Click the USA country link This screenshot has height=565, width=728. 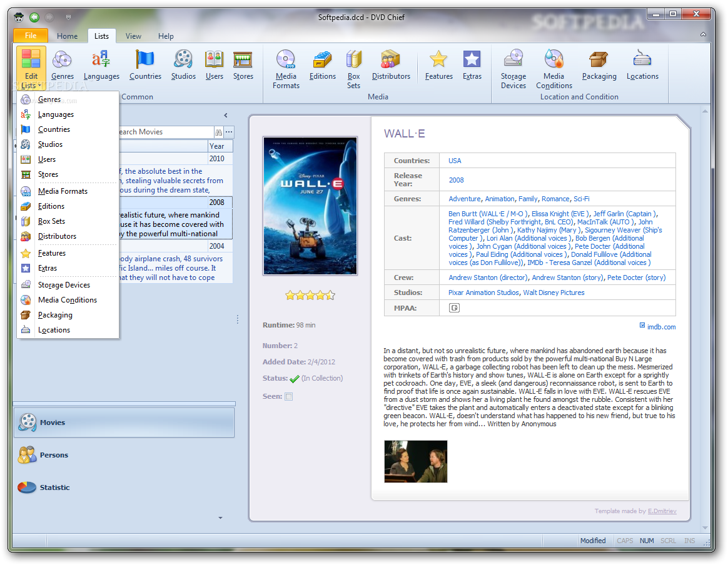pos(455,161)
